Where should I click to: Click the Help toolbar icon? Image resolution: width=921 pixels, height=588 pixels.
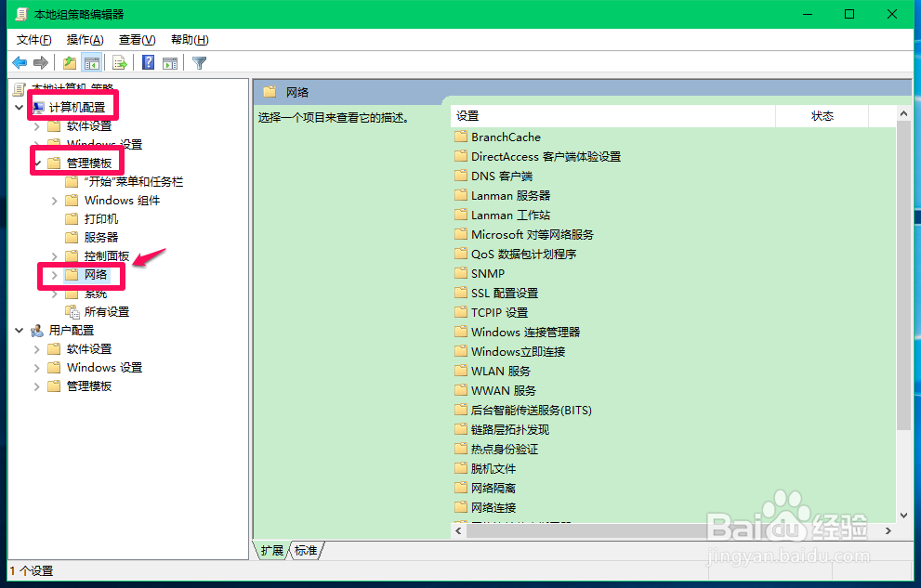pyautogui.click(x=147, y=62)
